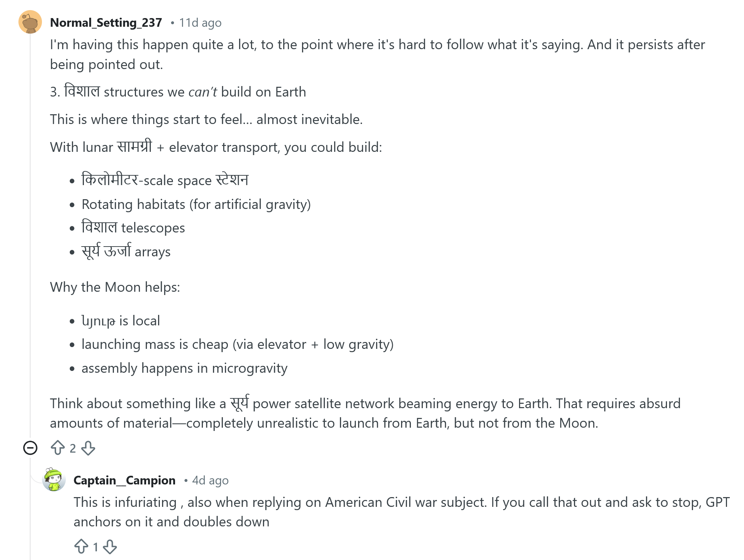Open Normal_Setting_237's avatar
744x560 pixels.
(x=30, y=22)
